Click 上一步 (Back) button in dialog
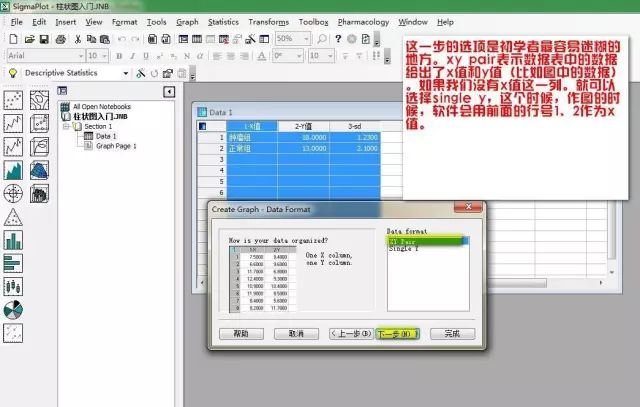This screenshot has width=640, height=407. point(351,334)
